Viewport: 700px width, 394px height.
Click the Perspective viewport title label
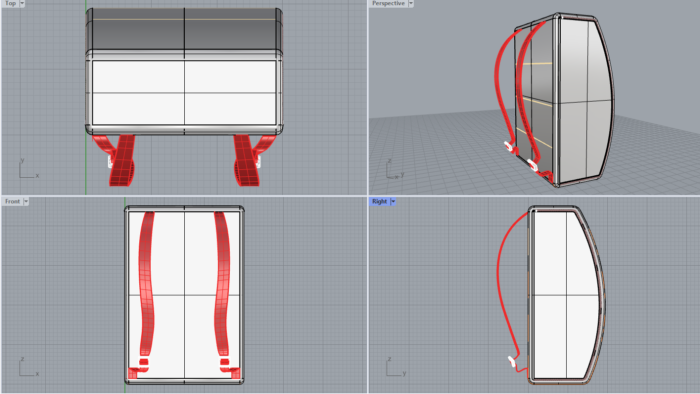point(388,3)
